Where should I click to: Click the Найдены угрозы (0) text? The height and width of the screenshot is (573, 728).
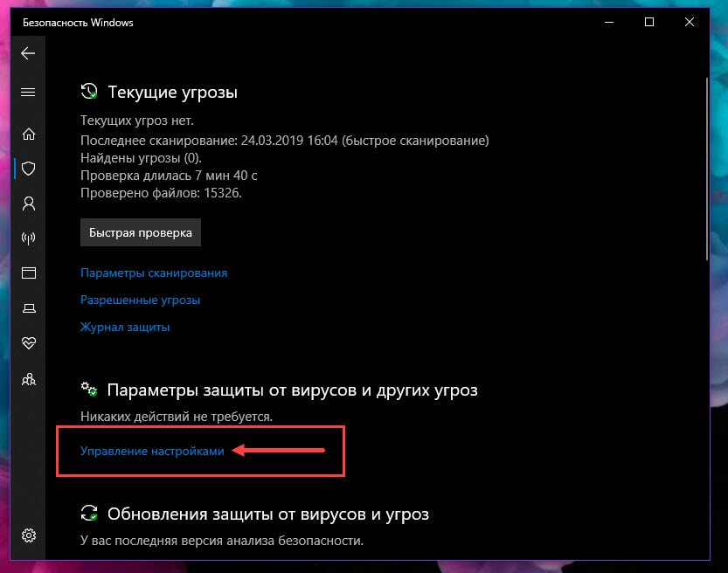coord(141,158)
